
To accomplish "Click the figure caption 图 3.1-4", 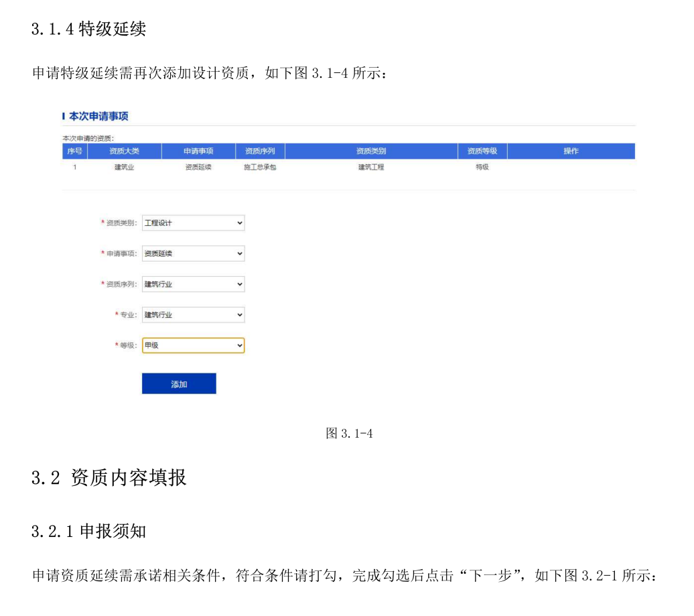I will tap(349, 434).
